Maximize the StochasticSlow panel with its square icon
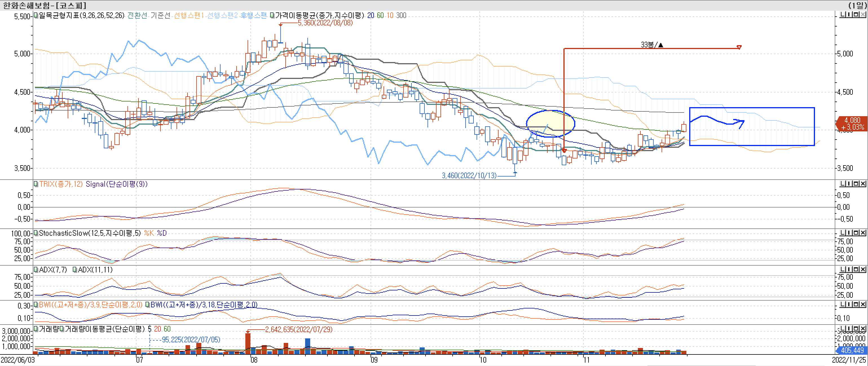Screen dimensions: 868x366 [856, 233]
